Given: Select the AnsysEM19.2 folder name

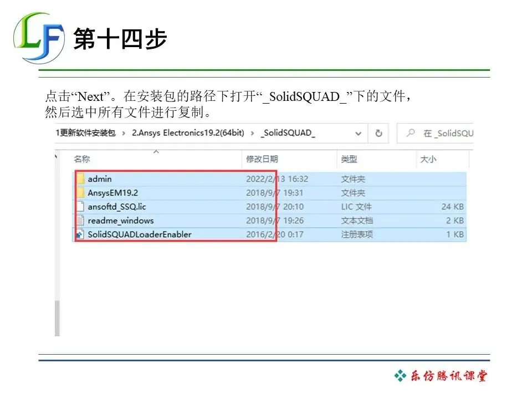Looking at the screenshot, I should point(112,193).
